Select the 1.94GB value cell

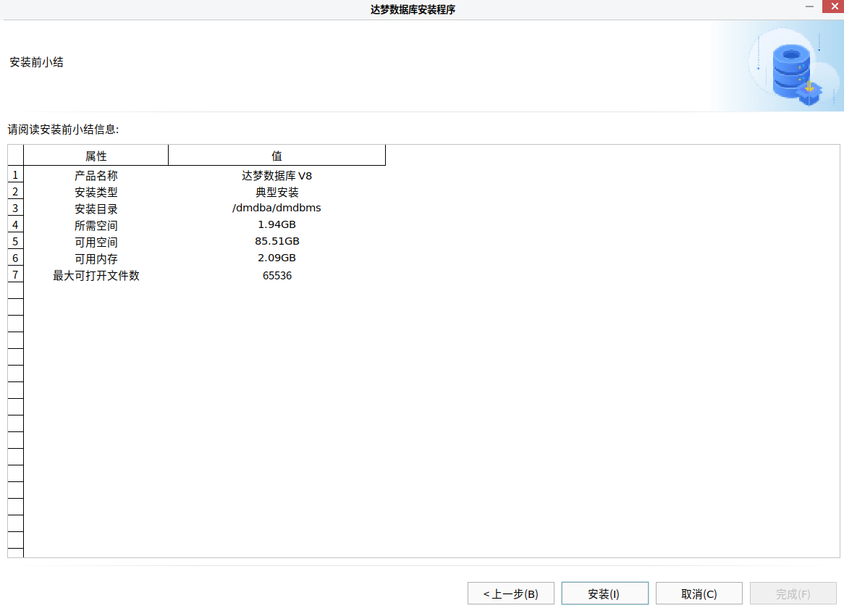(277, 224)
